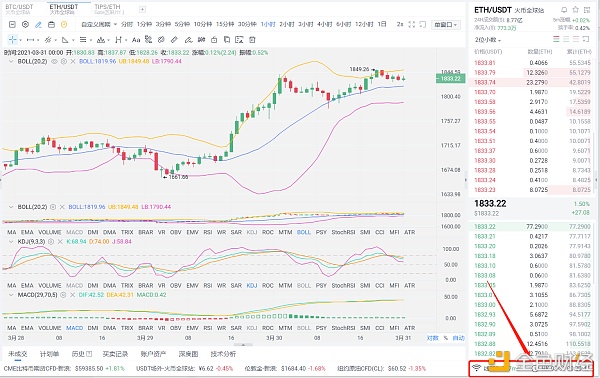Select second order book view icon
The height and width of the screenshot is (378, 600).
[x=566, y=39]
